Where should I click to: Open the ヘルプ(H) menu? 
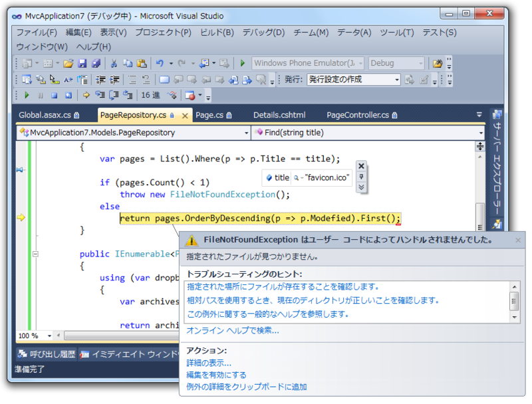(x=94, y=47)
